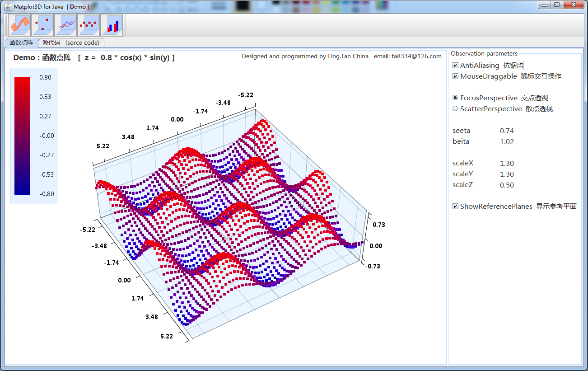The height and width of the screenshot is (371, 588).
Task: Click the 0.73 z-axis tick label
Action: click(378, 225)
